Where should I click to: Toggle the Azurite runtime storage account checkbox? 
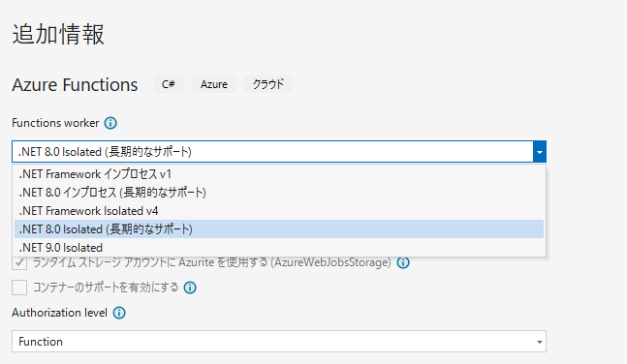pos(19,262)
